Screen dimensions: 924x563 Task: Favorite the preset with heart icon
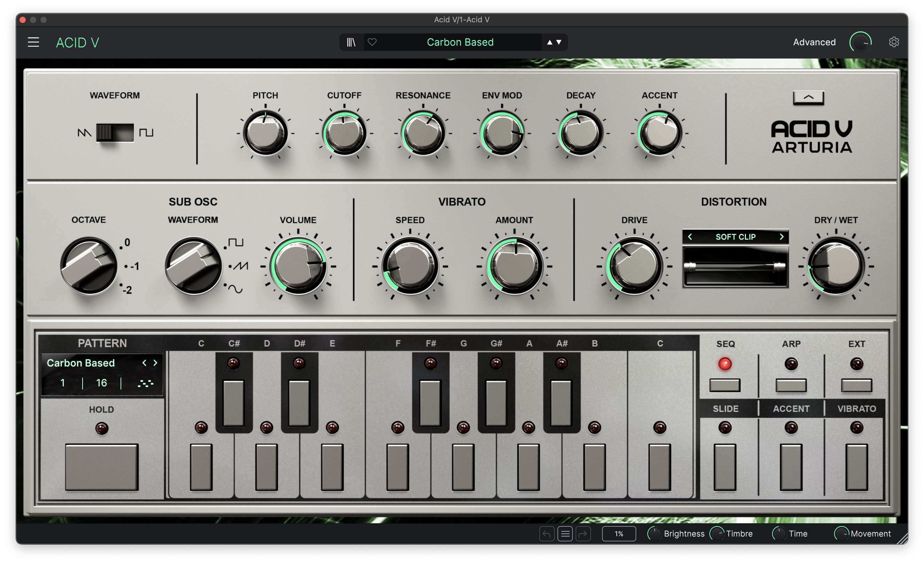[372, 42]
